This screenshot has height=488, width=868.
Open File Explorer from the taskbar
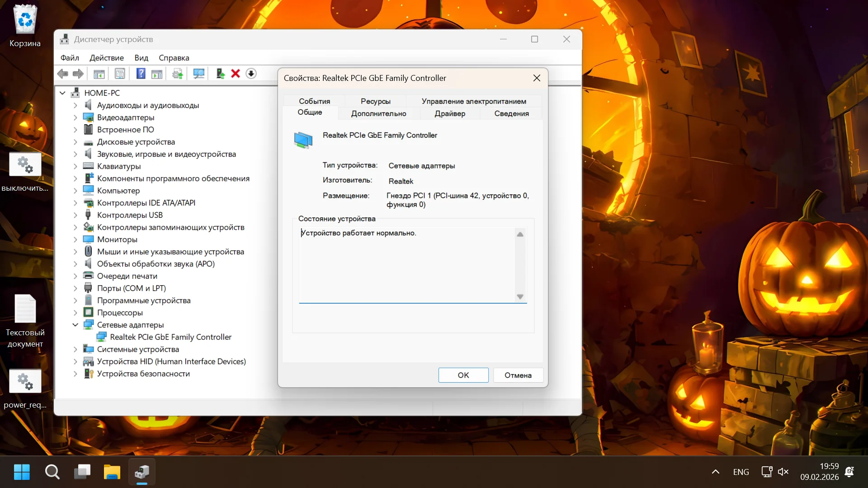(x=112, y=472)
